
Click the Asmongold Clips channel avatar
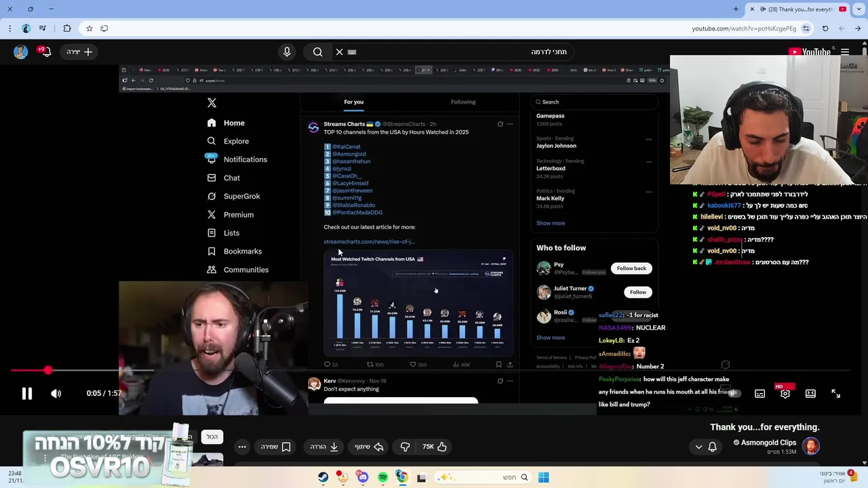[811, 446]
